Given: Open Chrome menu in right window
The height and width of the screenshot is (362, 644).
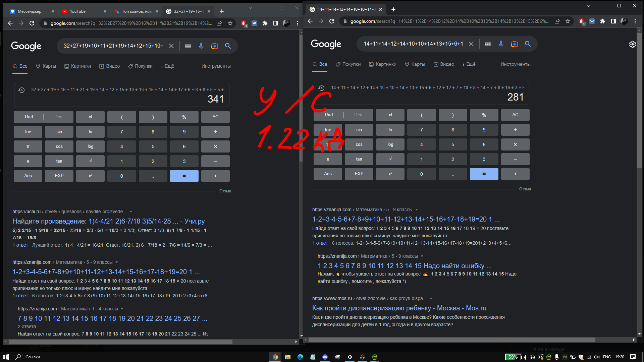Looking at the screenshot, I should [x=635, y=21].
